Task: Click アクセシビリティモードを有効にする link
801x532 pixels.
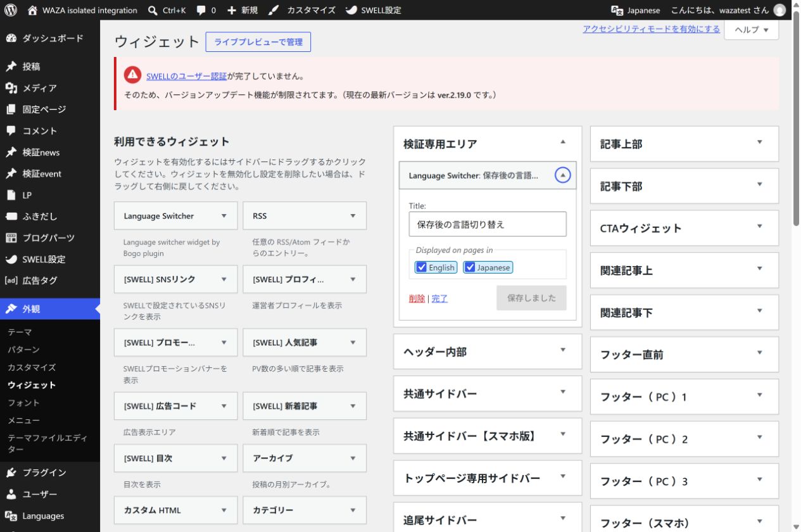Action: point(651,29)
